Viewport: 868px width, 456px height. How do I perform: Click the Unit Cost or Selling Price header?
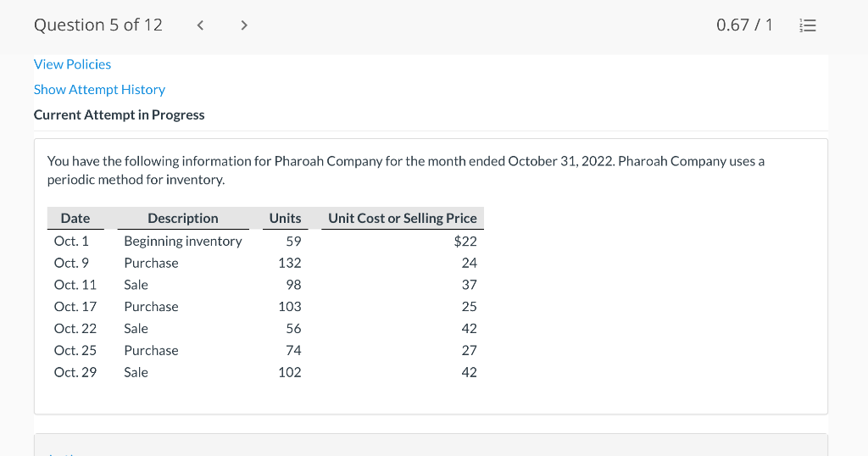(403, 219)
